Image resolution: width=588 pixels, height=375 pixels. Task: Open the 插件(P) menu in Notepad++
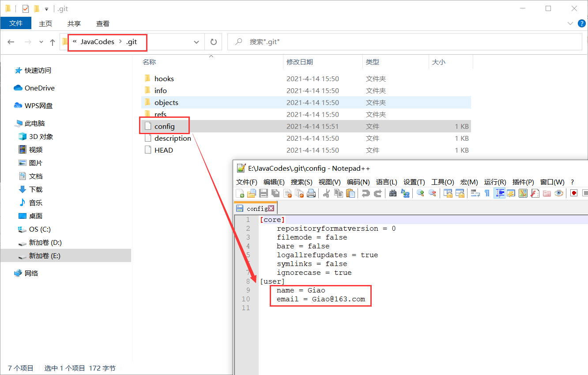tap(523, 182)
